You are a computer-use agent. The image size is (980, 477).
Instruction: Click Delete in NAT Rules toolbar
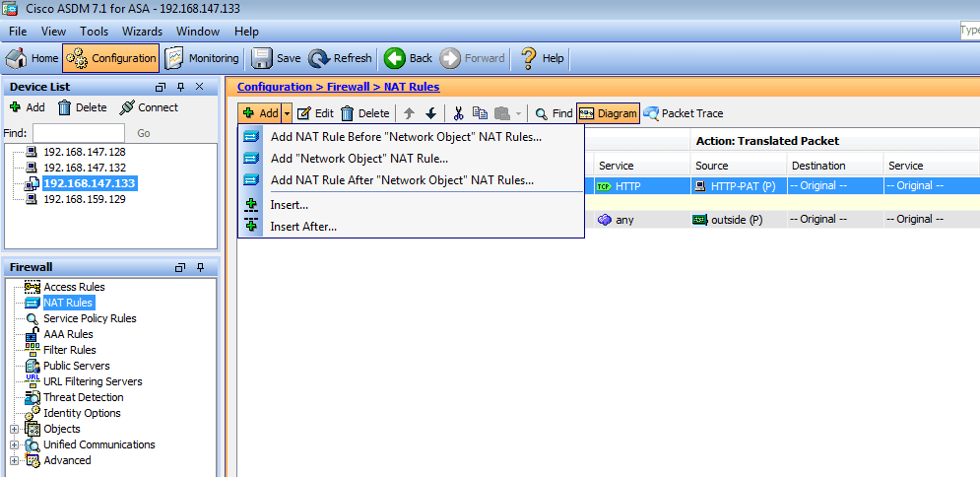(365, 113)
